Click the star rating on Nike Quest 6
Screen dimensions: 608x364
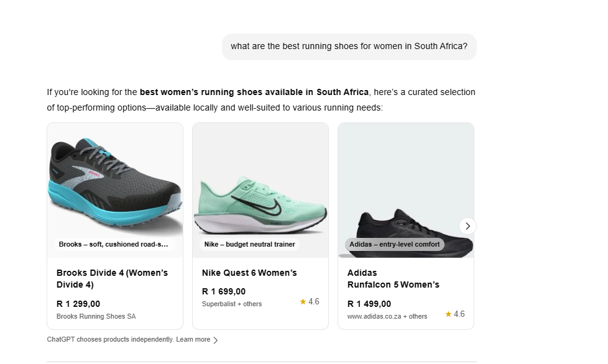(x=310, y=302)
